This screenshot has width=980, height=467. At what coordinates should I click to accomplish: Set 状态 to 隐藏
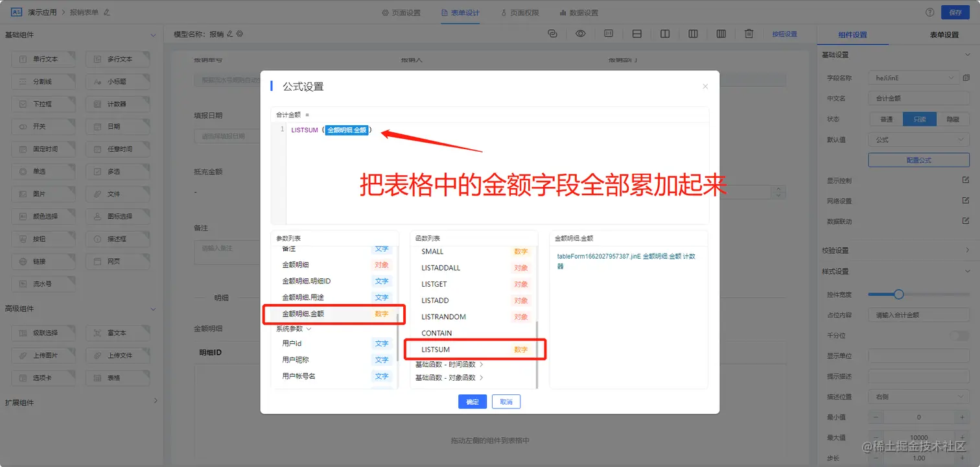click(953, 119)
